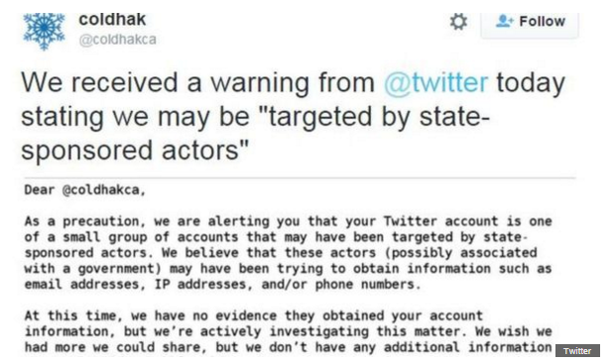Click the person-plus icon inside Follow
The width and height of the screenshot is (614, 364).
tap(504, 21)
